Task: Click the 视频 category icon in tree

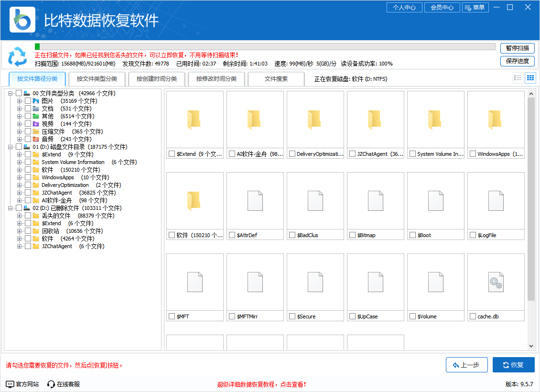Action: pos(36,124)
